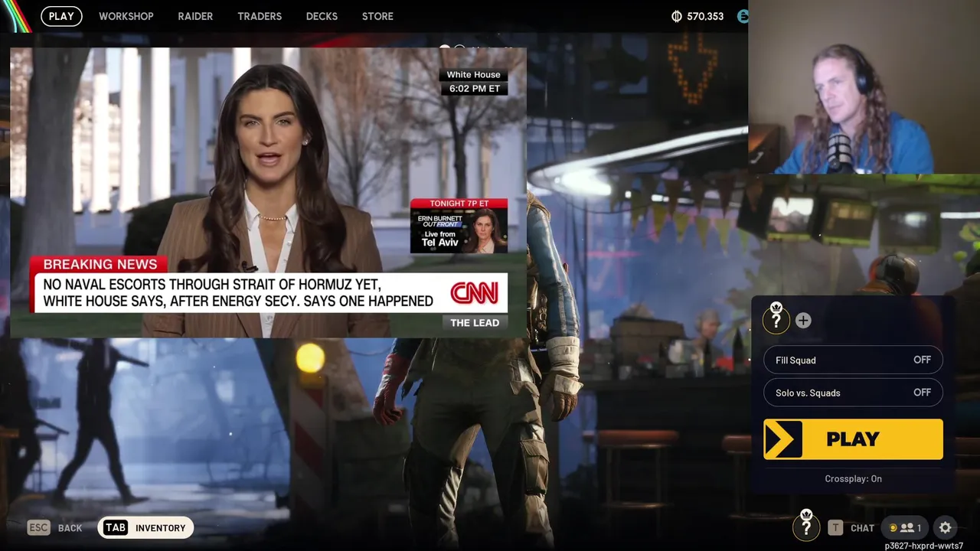980x551 pixels.
Task: Click the T key chat icon
Action: [835, 528]
